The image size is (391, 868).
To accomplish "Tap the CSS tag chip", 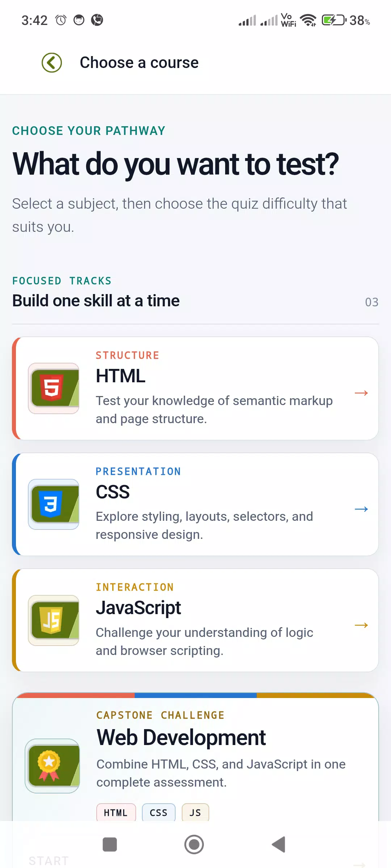I will click(159, 813).
